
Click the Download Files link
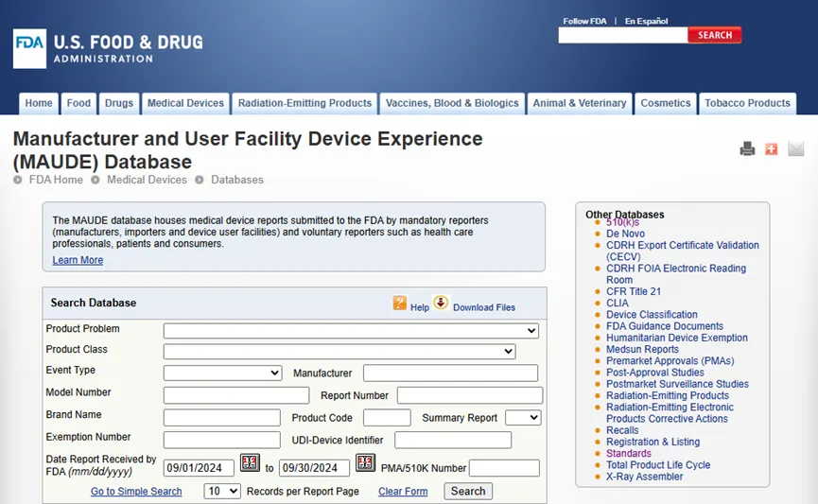coord(484,307)
